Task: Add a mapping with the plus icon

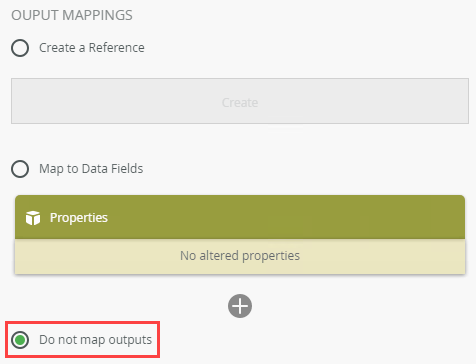Action: point(240,306)
